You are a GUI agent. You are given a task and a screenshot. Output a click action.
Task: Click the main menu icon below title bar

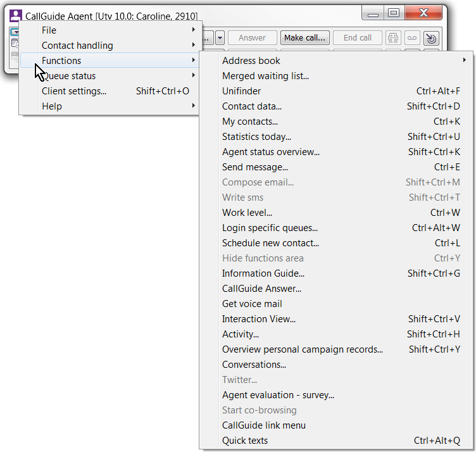[x=14, y=32]
